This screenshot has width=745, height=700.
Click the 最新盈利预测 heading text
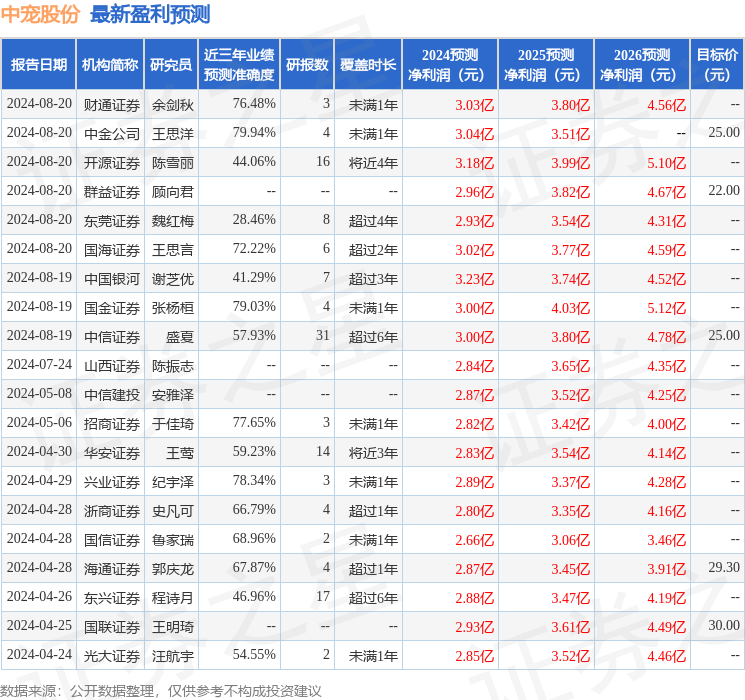tap(150, 14)
